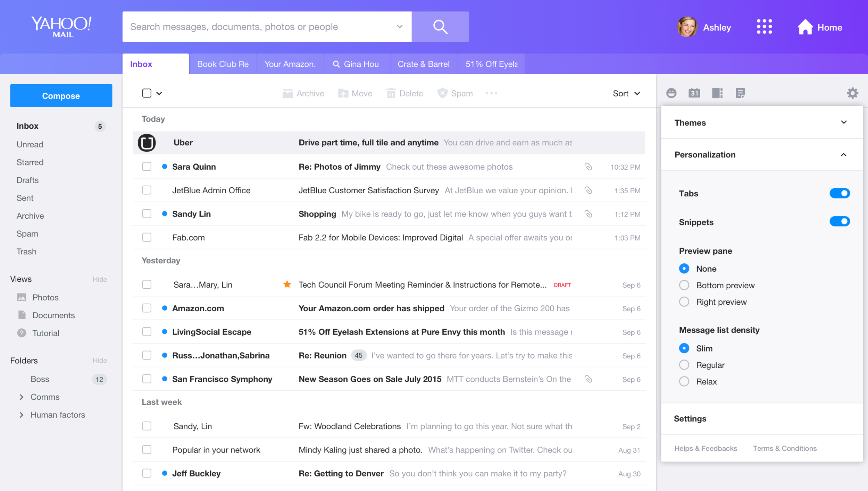
Task: Click the settings gear icon
Action: tap(852, 93)
